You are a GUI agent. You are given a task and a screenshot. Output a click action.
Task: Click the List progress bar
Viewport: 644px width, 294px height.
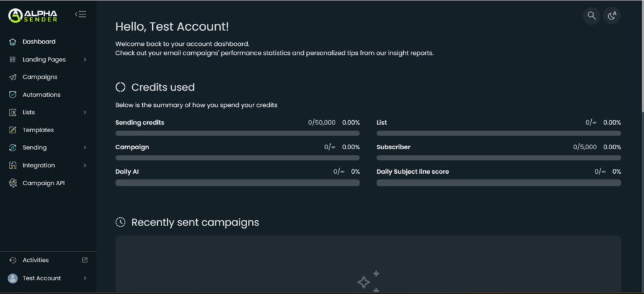coord(499,133)
